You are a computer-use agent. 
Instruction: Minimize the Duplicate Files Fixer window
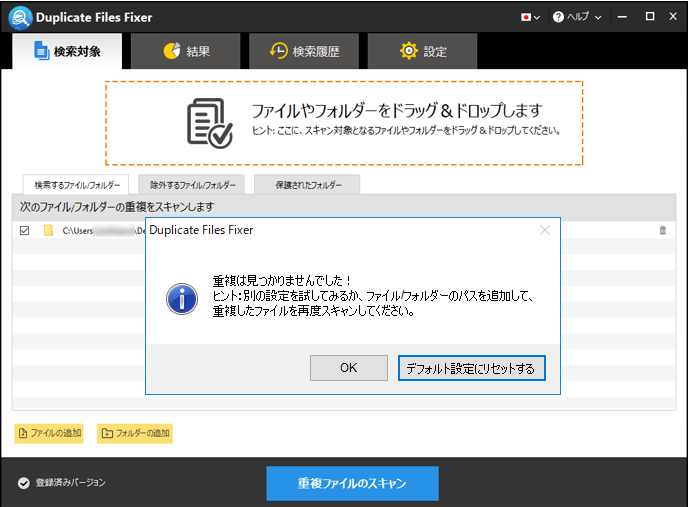(622, 17)
